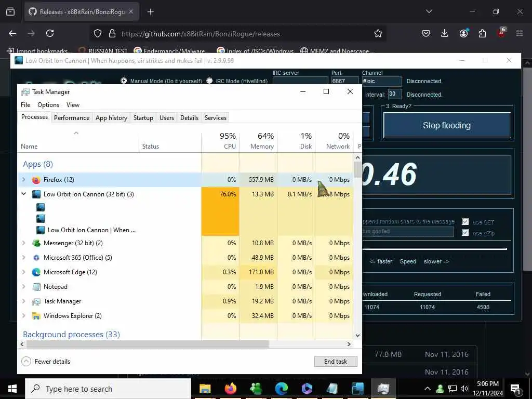Switch to the App history tab
532x399 pixels.
tap(111, 118)
